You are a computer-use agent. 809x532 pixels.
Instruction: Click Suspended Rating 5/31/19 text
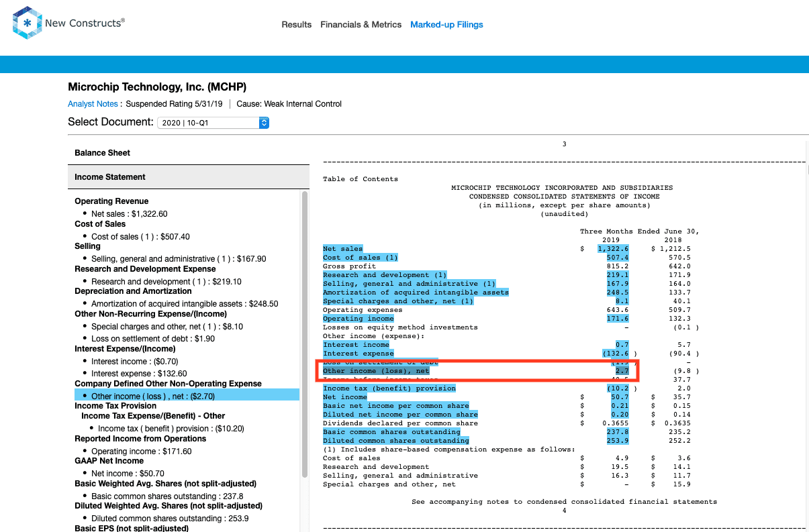point(175,104)
